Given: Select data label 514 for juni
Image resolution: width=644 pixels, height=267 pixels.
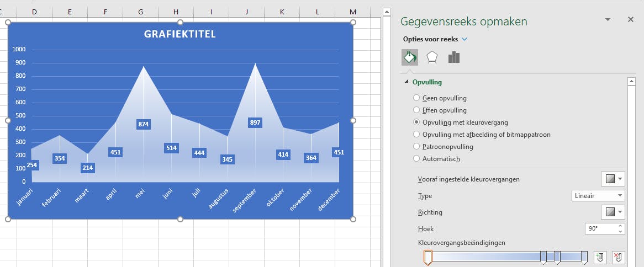Looking at the screenshot, I should click(x=171, y=148).
